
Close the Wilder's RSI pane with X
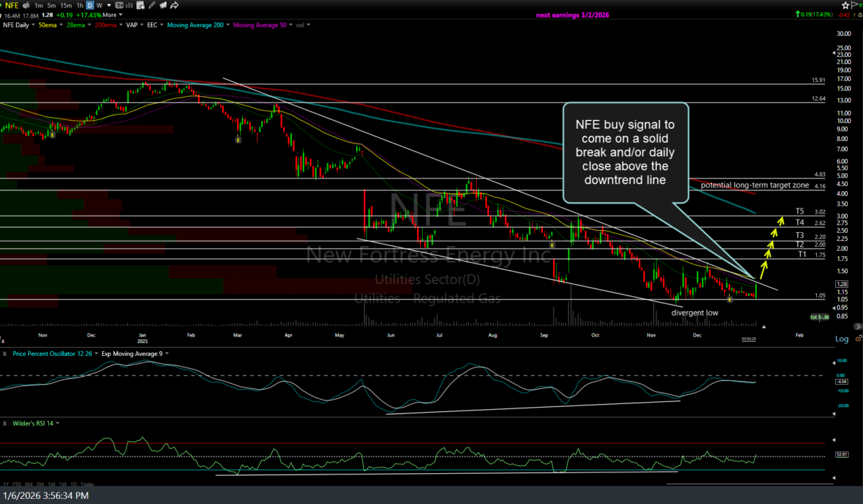4,423
